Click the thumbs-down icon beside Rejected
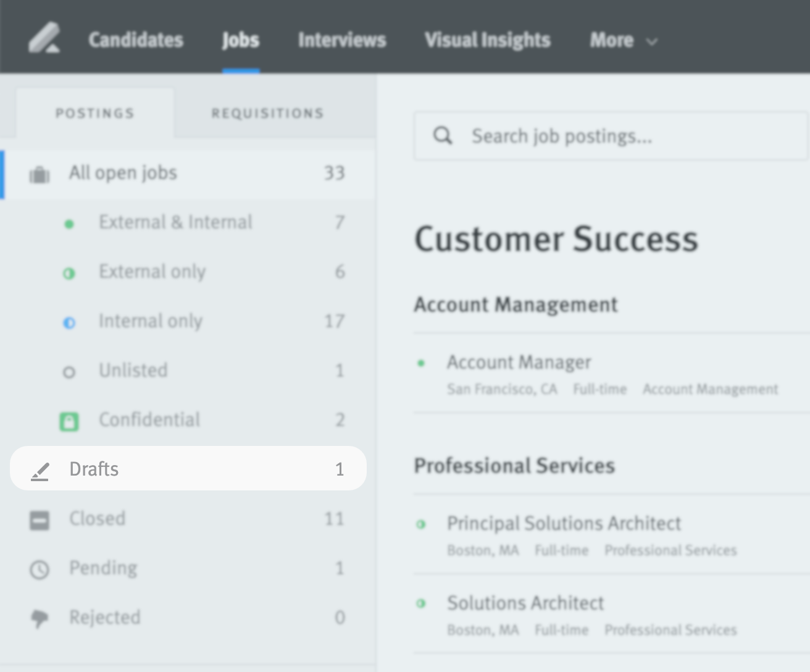810x672 pixels. click(40, 619)
